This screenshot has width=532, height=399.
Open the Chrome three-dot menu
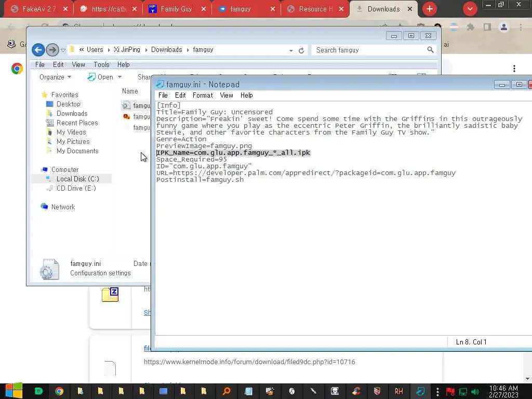(521, 27)
